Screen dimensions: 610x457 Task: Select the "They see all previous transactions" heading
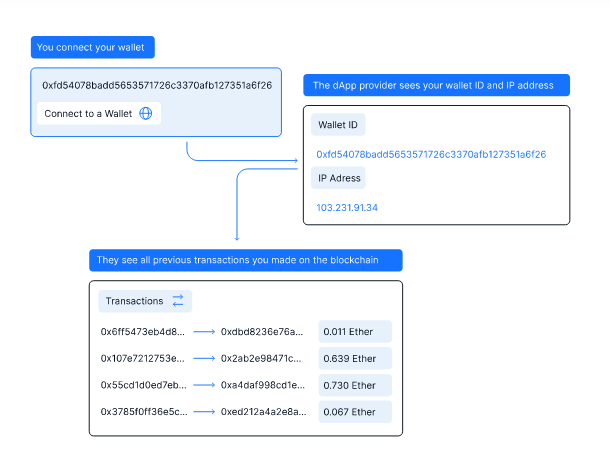[x=246, y=261]
